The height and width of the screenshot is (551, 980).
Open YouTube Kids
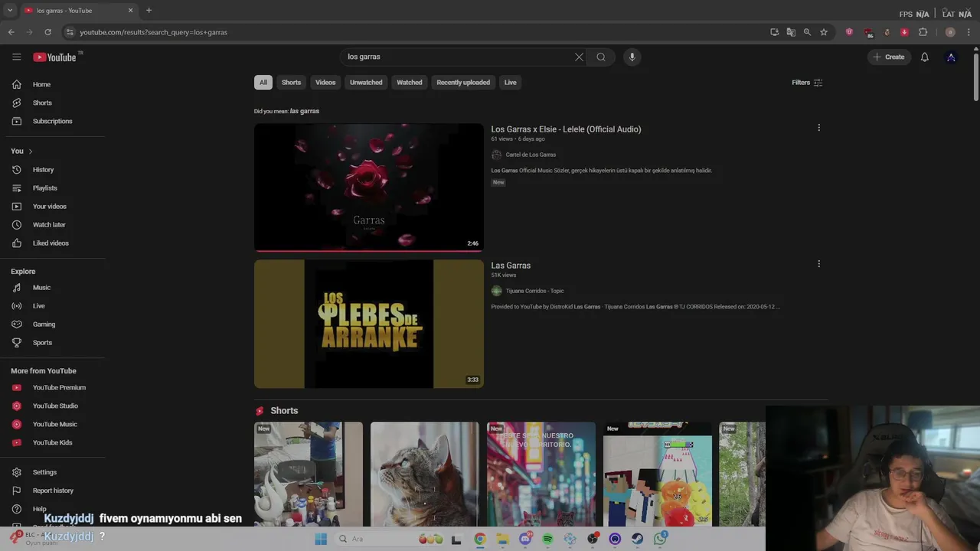pyautogui.click(x=52, y=442)
